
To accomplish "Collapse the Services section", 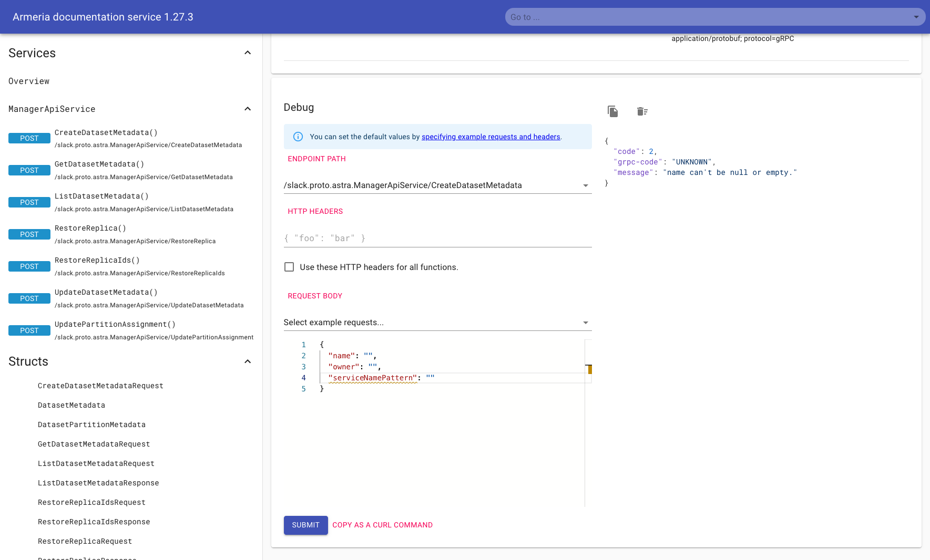I will click(248, 53).
